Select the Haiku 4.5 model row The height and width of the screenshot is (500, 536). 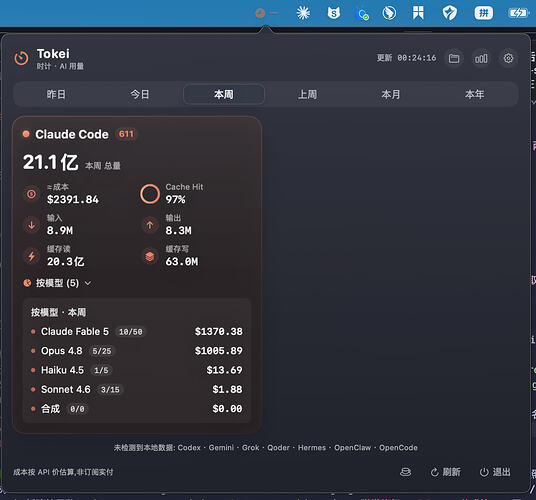coord(137,370)
